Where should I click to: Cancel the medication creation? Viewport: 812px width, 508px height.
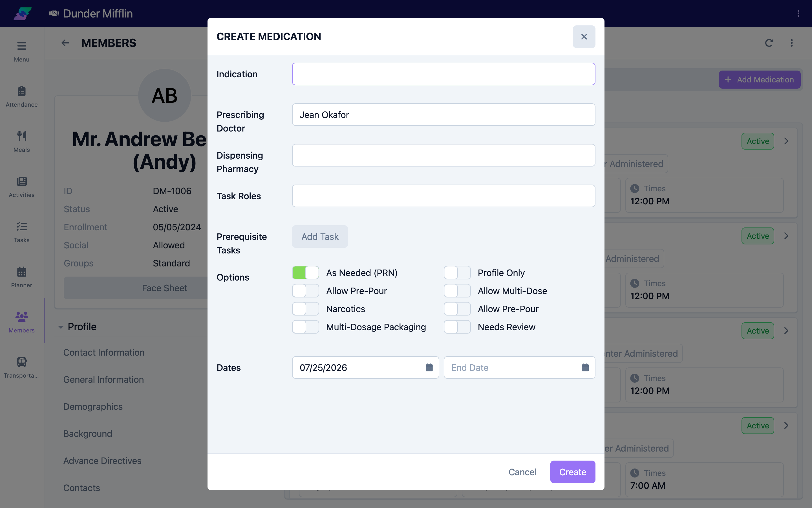[x=522, y=472]
